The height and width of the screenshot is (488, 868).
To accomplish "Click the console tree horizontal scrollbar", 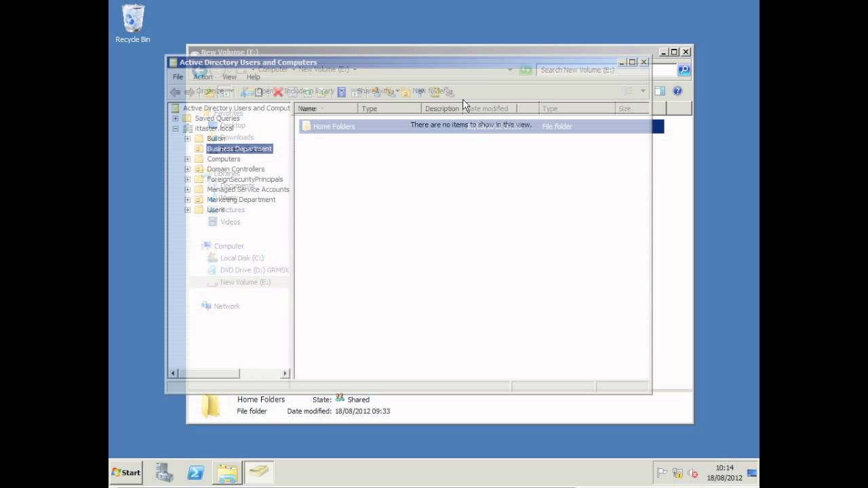I will pos(230,373).
